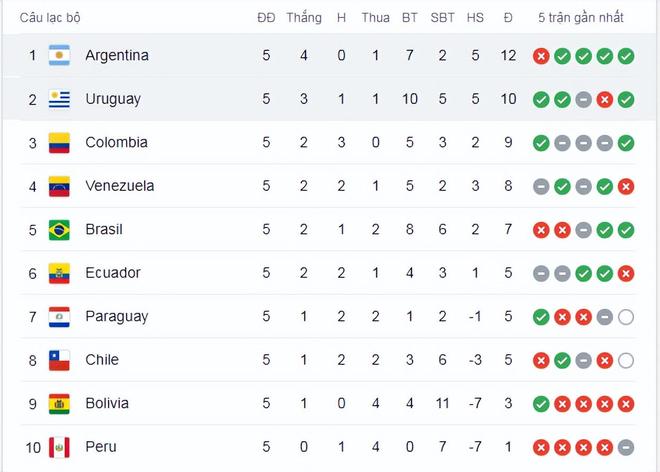This screenshot has height=472, width=660.
Task: Click the Argentina flag icon
Action: pyautogui.click(x=59, y=56)
